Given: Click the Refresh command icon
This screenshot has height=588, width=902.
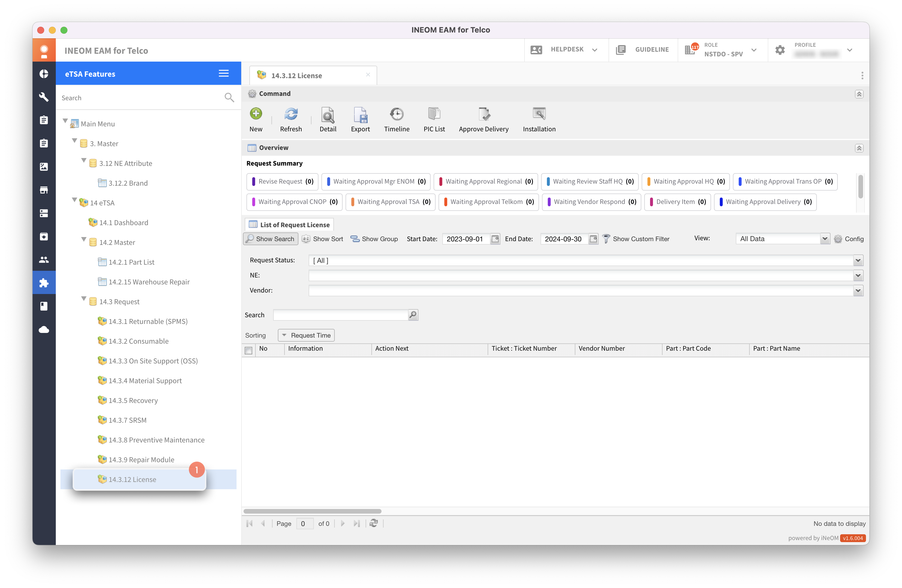Looking at the screenshot, I should [291, 114].
